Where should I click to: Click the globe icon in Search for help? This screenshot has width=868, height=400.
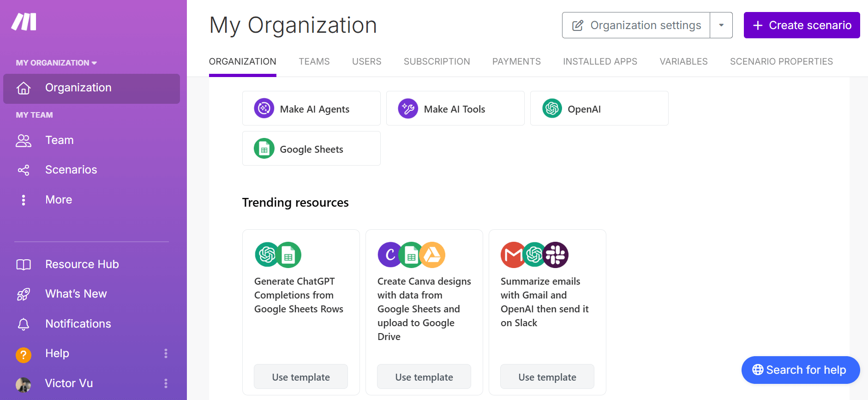758,370
